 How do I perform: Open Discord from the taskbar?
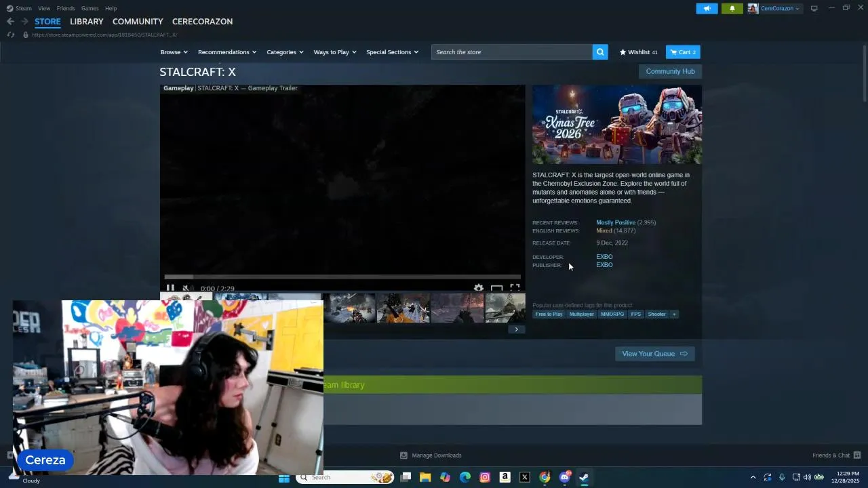(564, 477)
